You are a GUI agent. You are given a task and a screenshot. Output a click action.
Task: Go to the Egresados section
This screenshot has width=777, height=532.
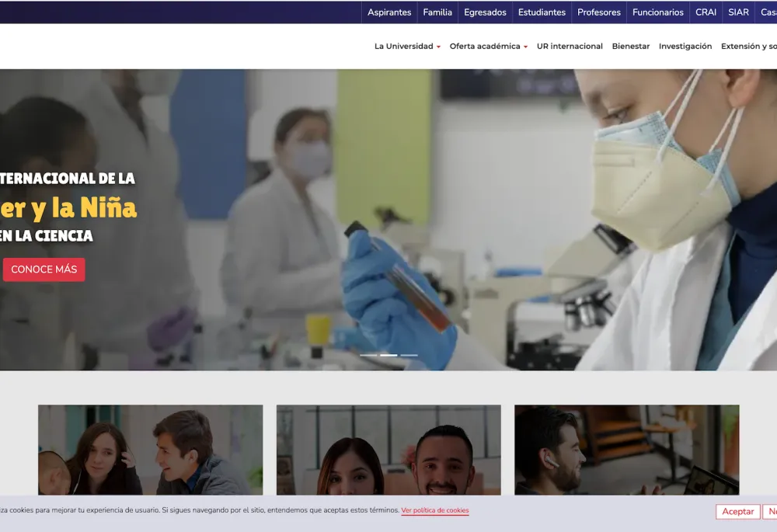[485, 12]
